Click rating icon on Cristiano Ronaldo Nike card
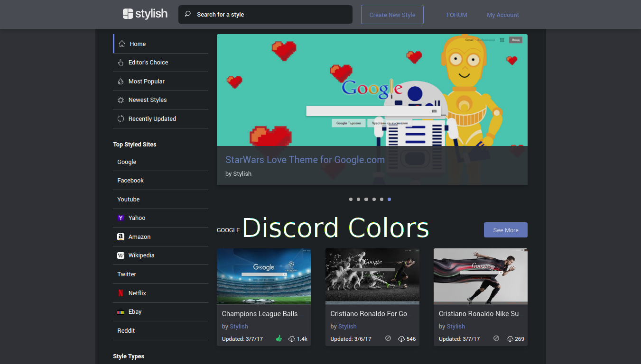Viewport: 641px width, 364px height. coord(496,338)
